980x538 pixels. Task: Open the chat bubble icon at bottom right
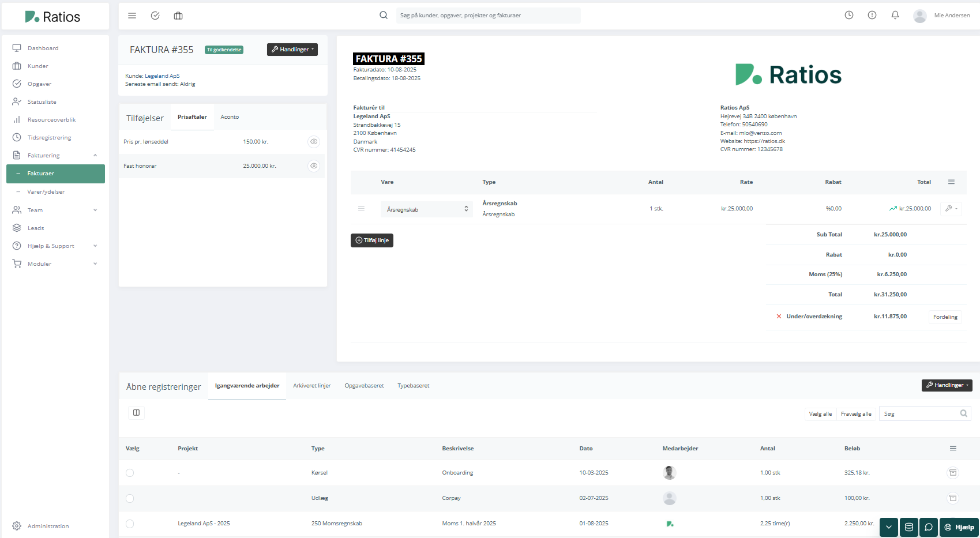[928, 527]
